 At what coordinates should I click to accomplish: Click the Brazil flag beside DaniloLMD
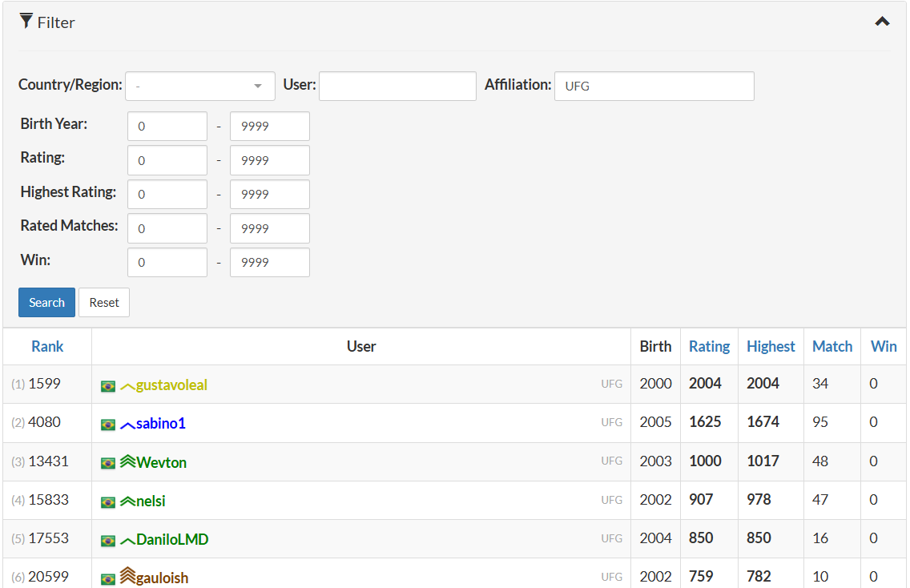click(x=108, y=541)
